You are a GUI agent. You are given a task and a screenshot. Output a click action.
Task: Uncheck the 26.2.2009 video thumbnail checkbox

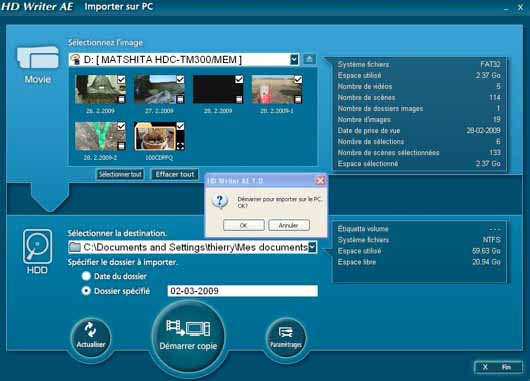pos(121,79)
